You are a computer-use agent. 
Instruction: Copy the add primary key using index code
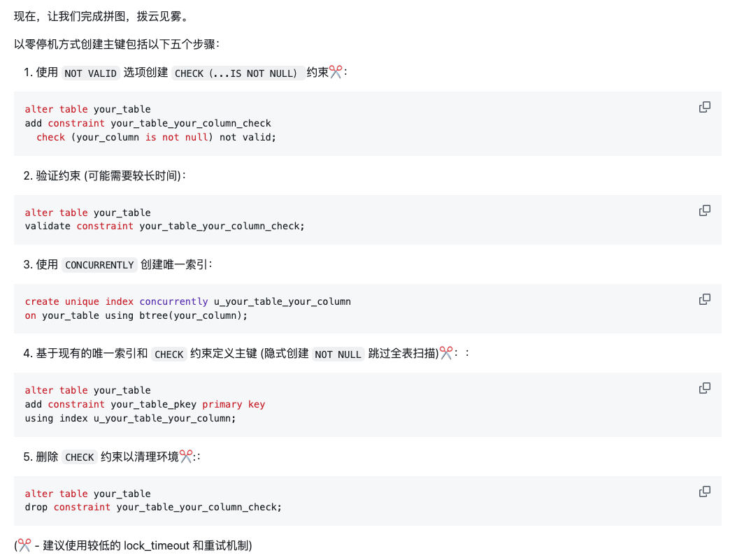pyautogui.click(x=705, y=388)
